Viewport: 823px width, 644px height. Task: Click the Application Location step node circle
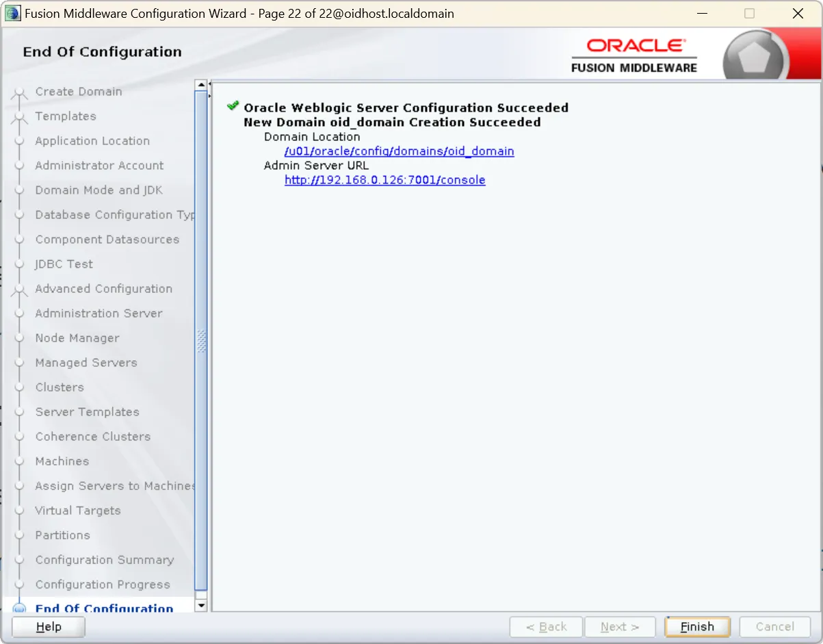(x=19, y=141)
